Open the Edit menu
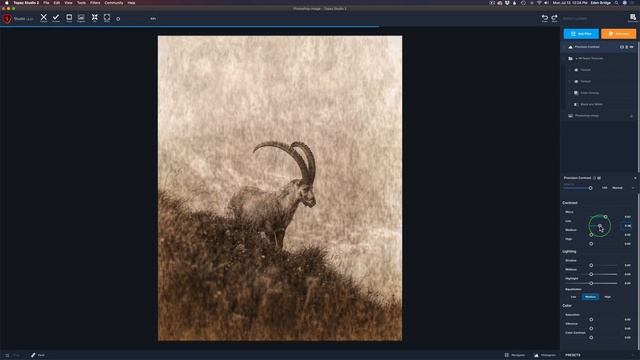 pos(57,3)
